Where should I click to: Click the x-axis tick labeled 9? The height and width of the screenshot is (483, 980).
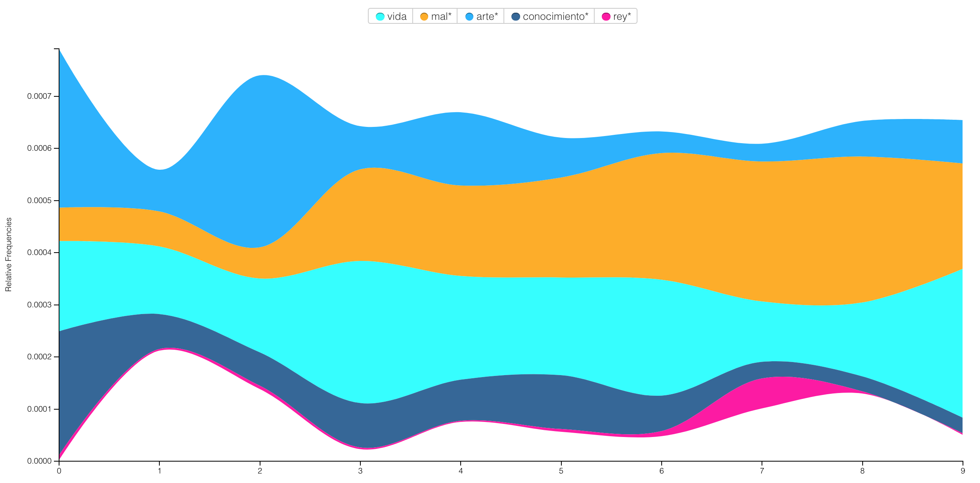click(963, 471)
